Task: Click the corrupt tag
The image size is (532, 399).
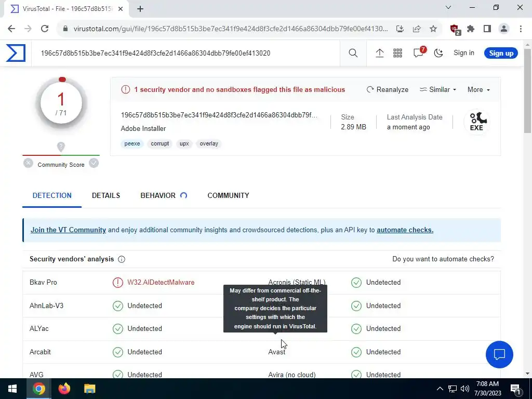Action: (x=160, y=143)
